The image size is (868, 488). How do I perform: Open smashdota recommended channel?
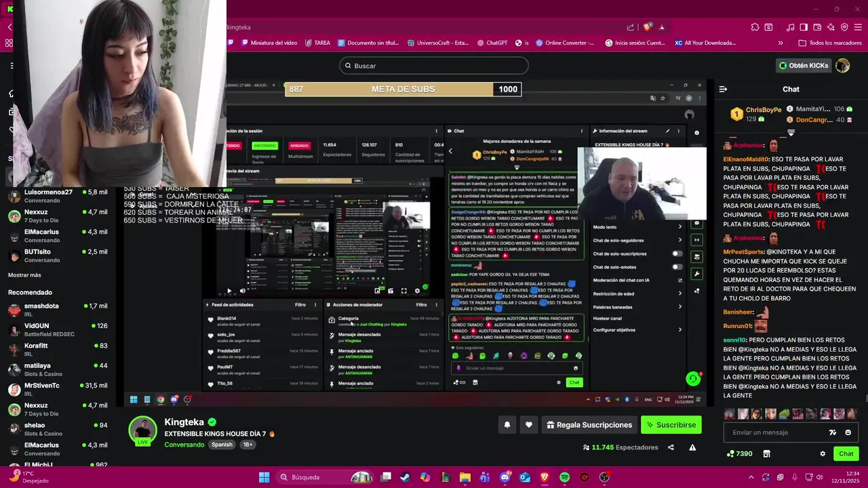coord(58,310)
